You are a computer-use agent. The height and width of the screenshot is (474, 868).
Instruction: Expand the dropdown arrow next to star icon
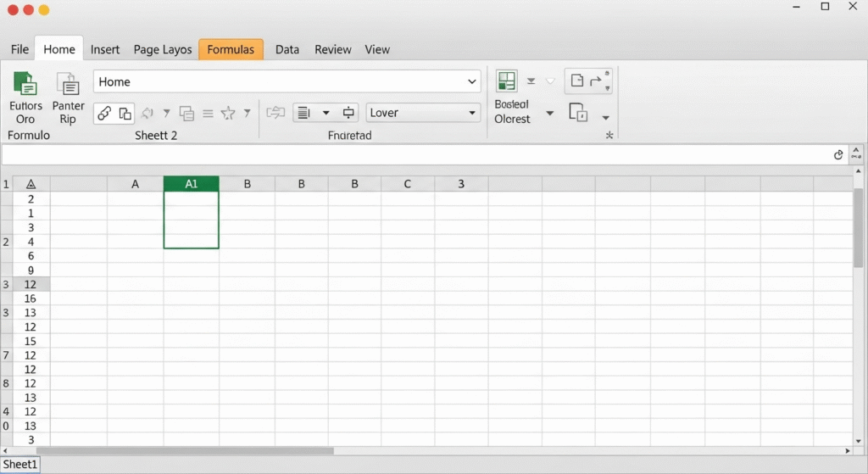[x=247, y=113]
